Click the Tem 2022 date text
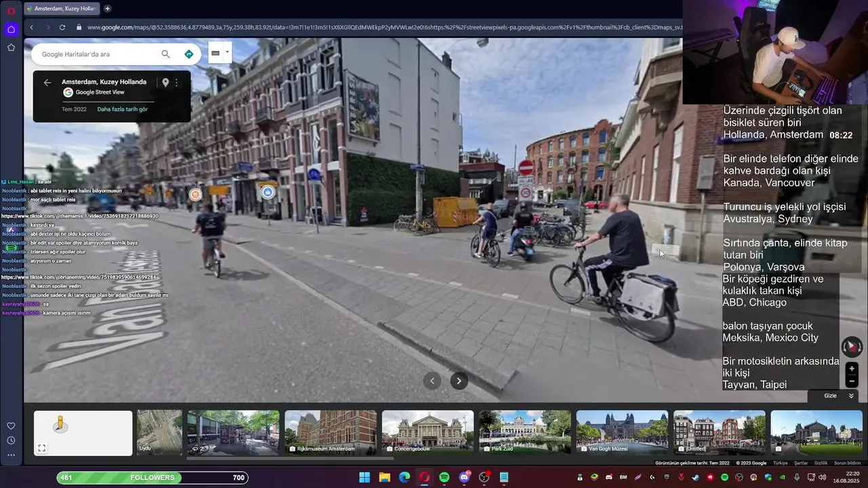868x488 pixels. 74,109
